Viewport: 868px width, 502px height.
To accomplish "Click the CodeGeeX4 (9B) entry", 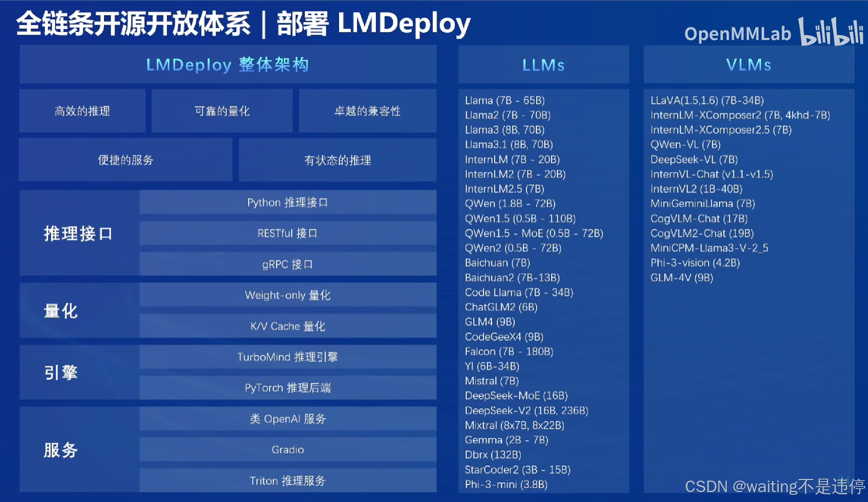I will pos(504,337).
